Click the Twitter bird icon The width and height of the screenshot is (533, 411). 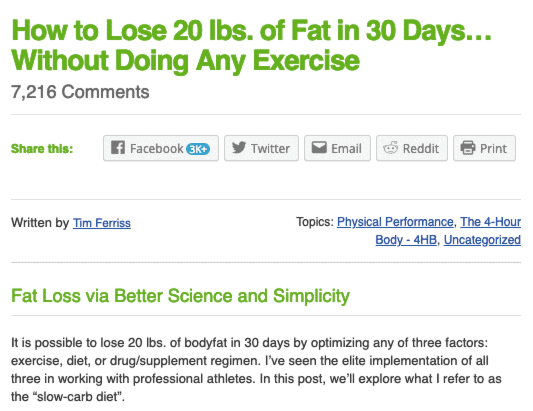239,148
